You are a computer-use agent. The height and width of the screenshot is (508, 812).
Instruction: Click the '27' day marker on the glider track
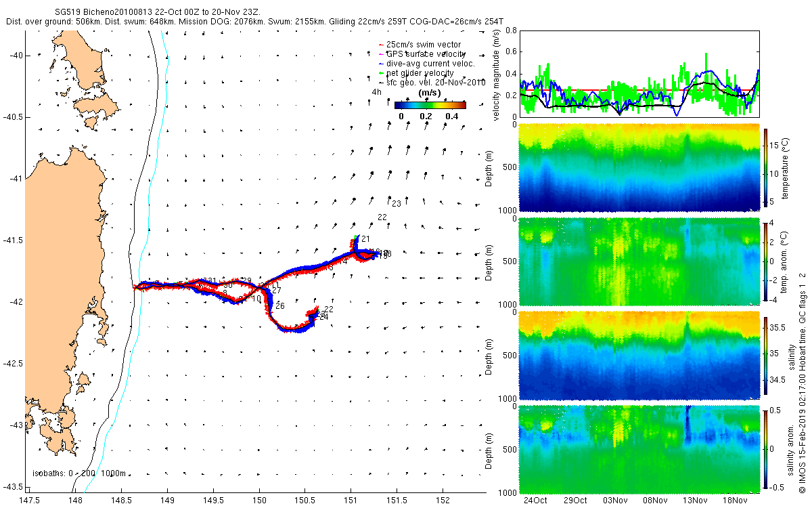[276, 290]
